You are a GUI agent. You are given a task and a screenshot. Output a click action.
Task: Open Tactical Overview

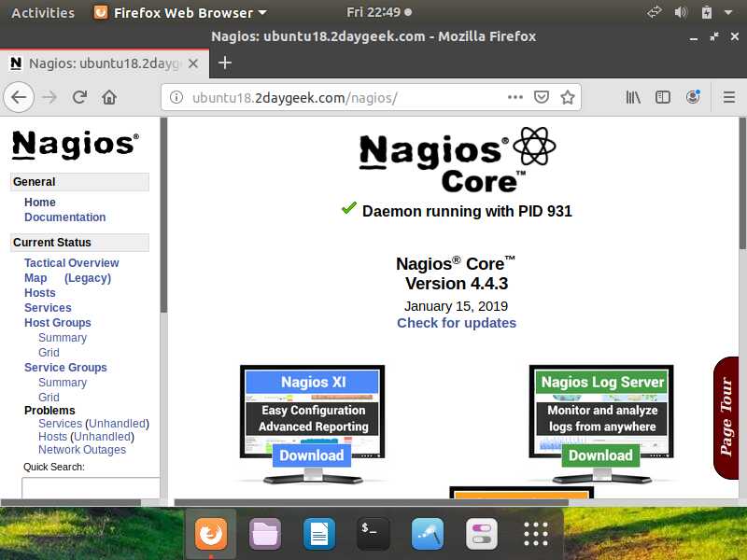click(x=72, y=263)
